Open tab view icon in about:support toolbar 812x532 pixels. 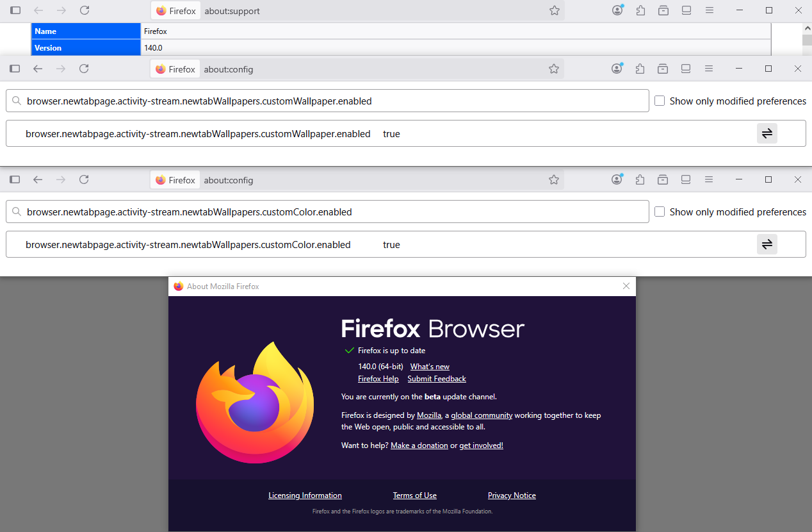pyautogui.click(x=686, y=10)
